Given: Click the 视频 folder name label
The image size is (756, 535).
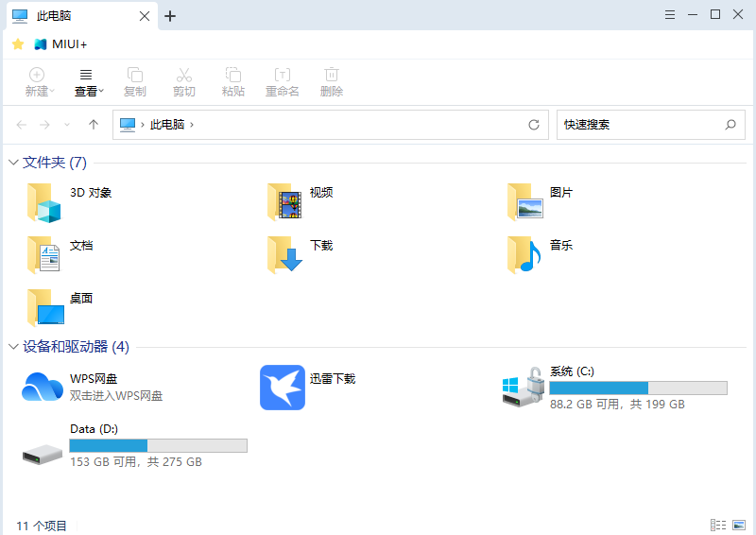Looking at the screenshot, I should click(x=321, y=193).
